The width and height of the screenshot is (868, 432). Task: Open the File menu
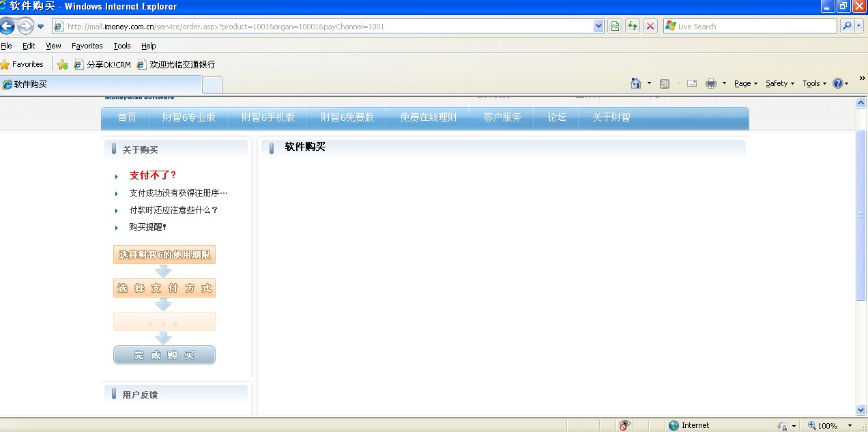(x=6, y=46)
